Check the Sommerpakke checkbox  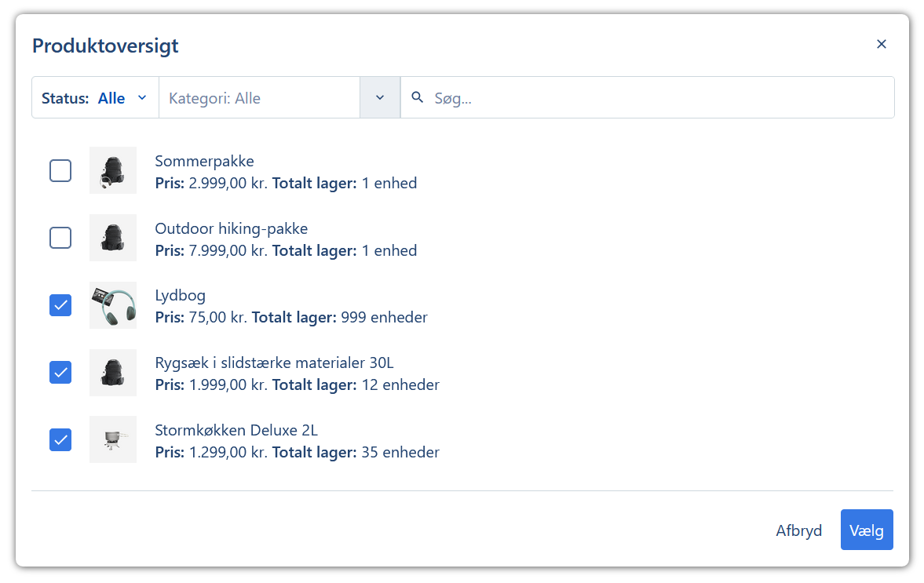(60, 170)
